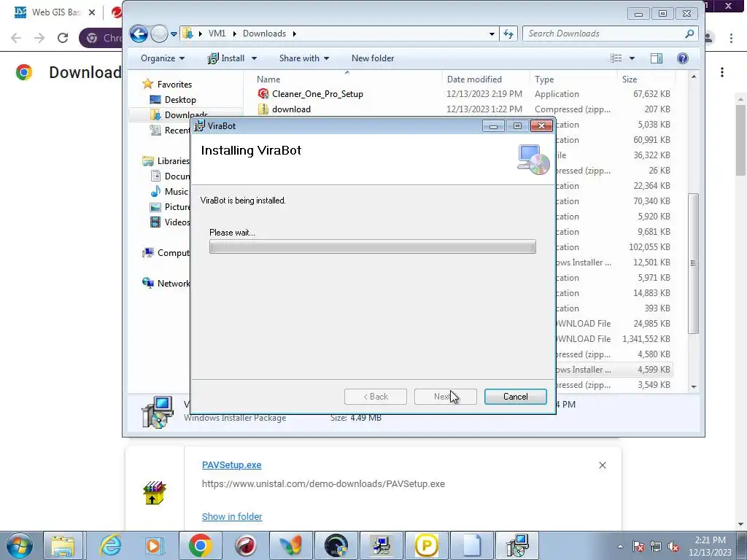Open address bar history dropdown
The width and height of the screenshot is (747, 560).
point(492,34)
